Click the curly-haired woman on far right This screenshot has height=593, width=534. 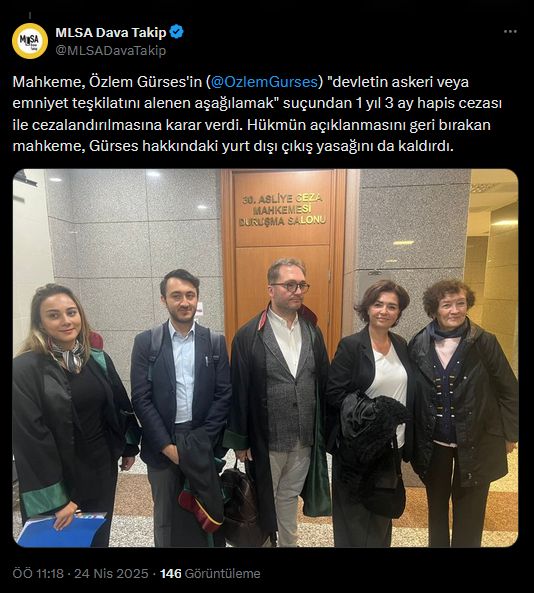point(463,412)
